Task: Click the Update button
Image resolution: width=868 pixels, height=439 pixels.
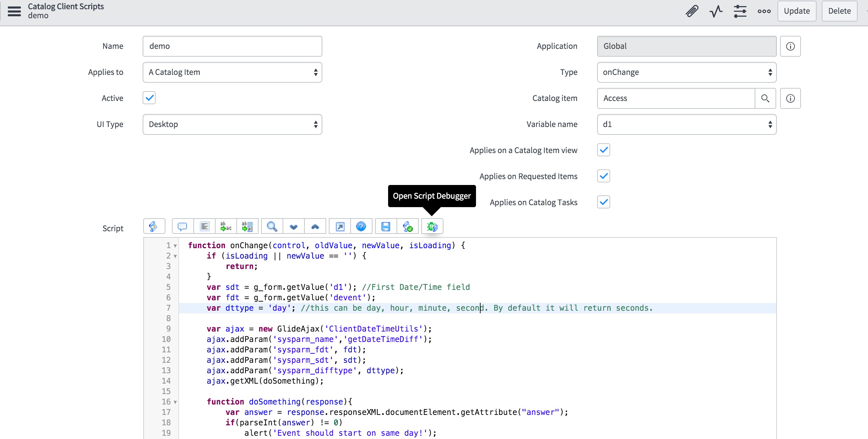Action: 797,11
